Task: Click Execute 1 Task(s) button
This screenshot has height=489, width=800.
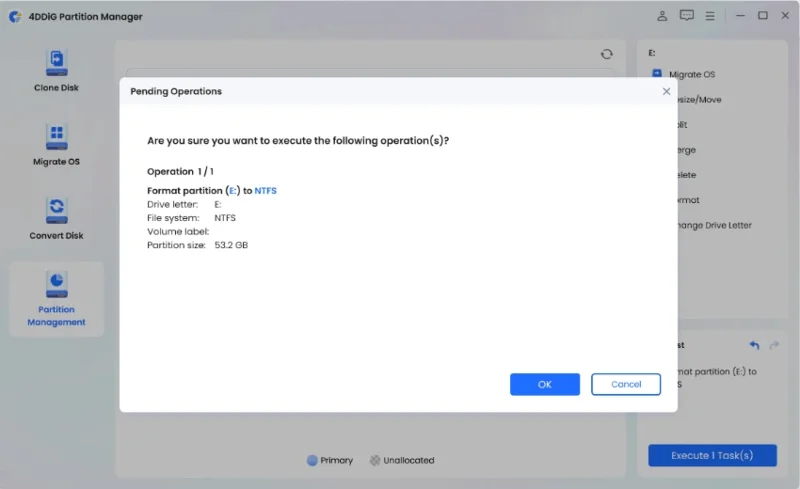Action: (x=712, y=455)
